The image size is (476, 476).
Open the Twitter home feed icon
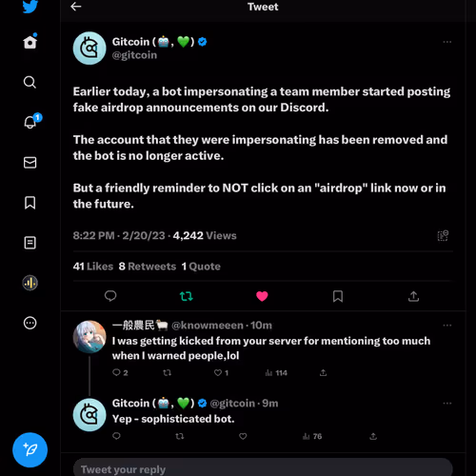30,41
